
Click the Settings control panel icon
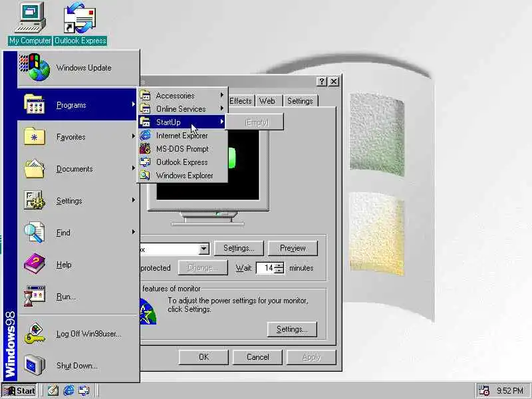tap(35, 200)
